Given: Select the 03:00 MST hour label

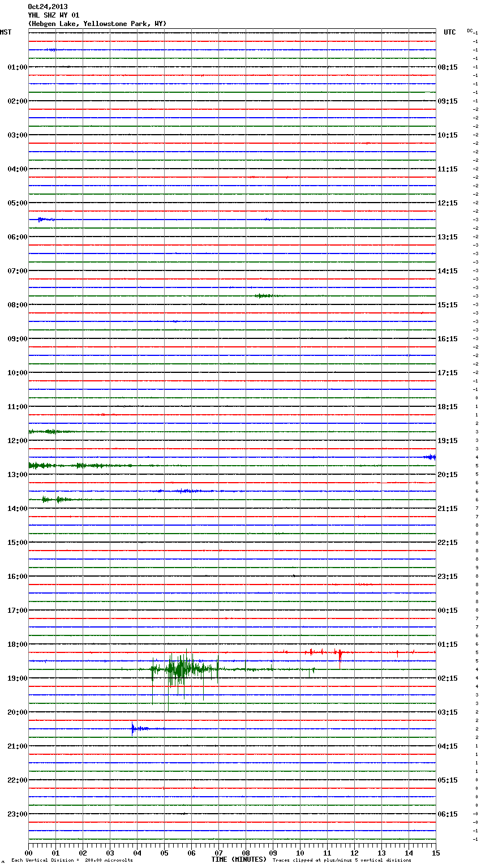Looking at the screenshot, I should [x=18, y=135].
